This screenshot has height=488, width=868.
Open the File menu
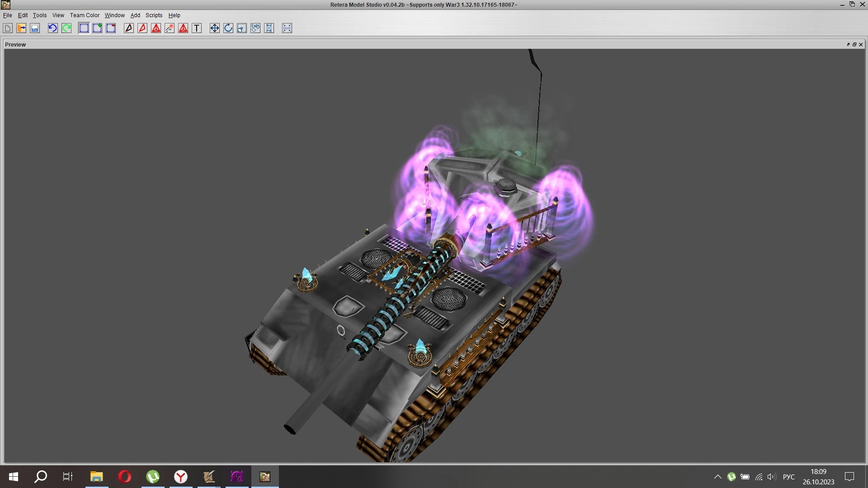(x=7, y=15)
